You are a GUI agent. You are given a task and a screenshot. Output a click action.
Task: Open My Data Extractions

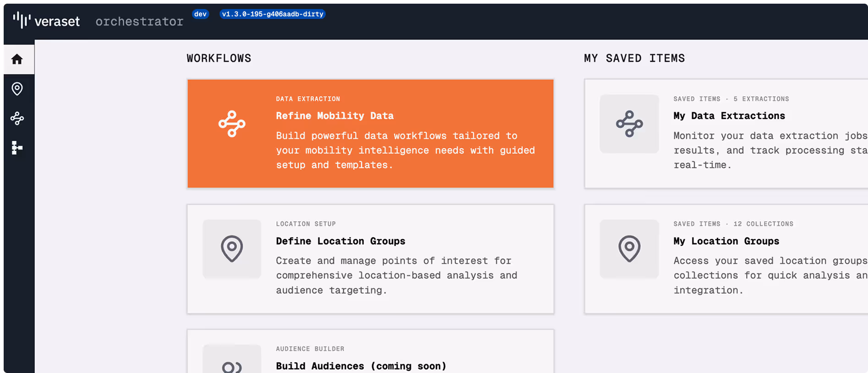pyautogui.click(x=726, y=134)
